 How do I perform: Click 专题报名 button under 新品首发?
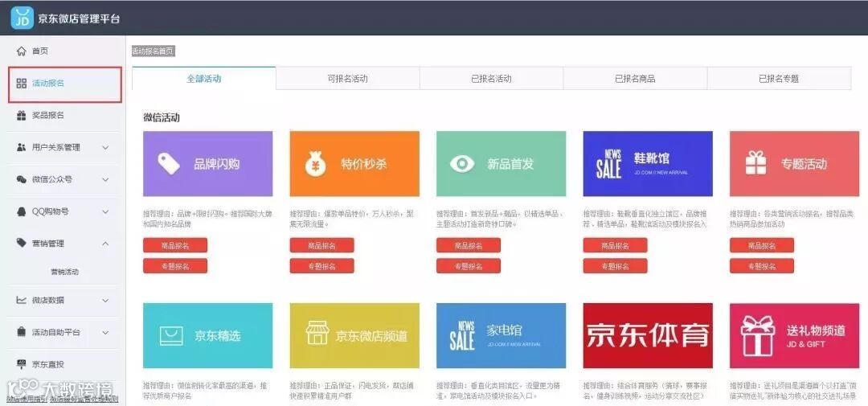(469, 266)
